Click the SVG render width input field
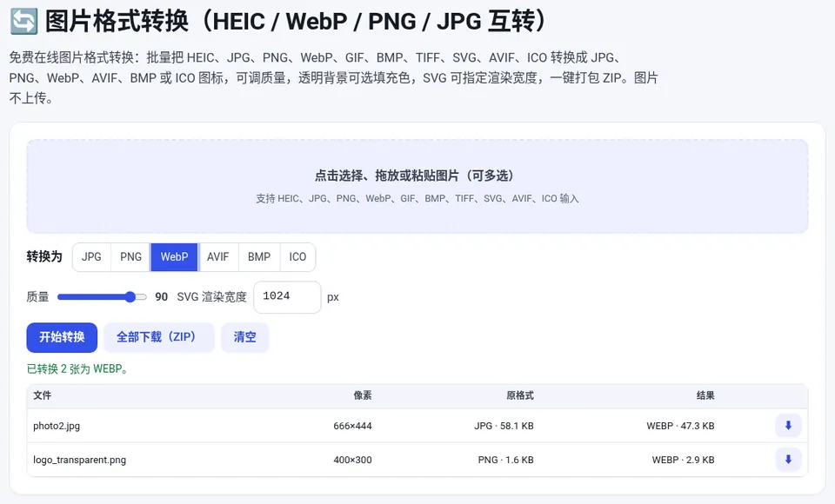 click(287, 297)
